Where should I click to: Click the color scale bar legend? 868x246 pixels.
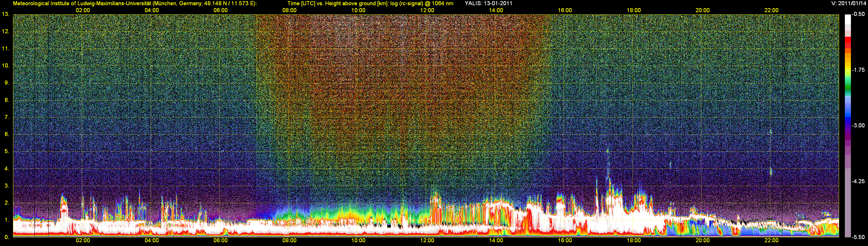tap(847, 126)
